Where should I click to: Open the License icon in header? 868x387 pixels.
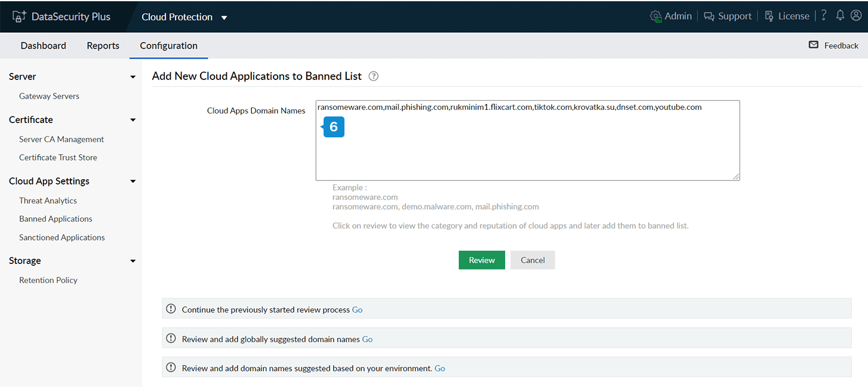click(769, 17)
